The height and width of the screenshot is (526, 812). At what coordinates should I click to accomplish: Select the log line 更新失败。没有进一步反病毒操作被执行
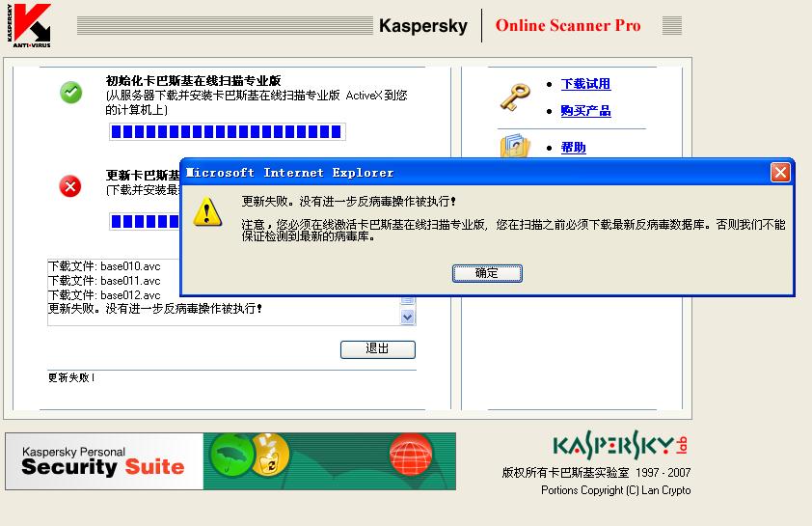(155, 309)
